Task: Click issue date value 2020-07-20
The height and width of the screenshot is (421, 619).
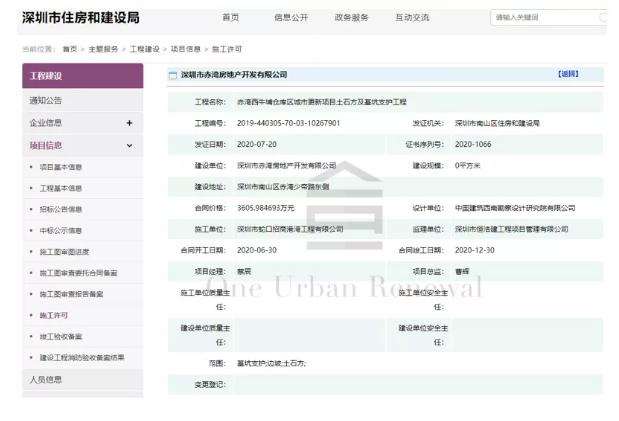Action: 257,144
